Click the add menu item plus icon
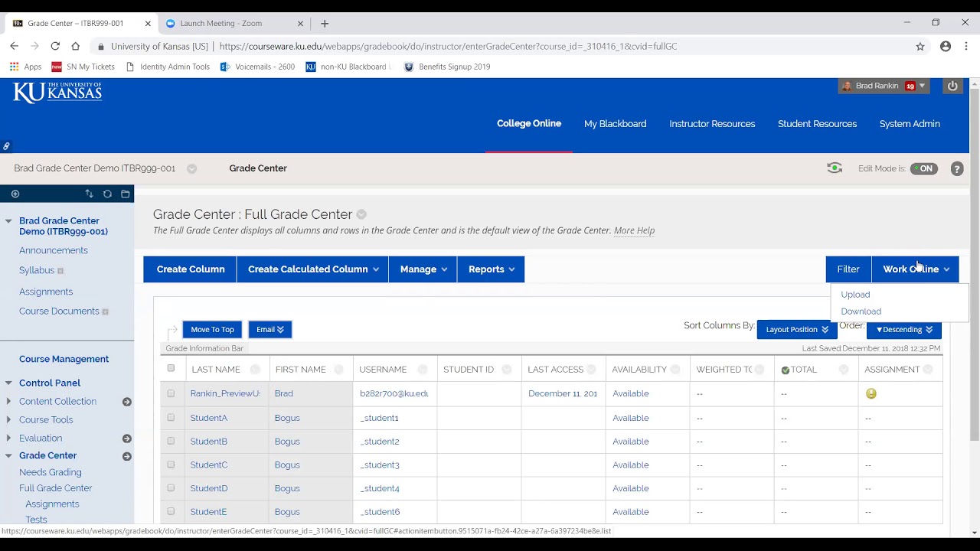The width and height of the screenshot is (980, 551). [x=15, y=194]
